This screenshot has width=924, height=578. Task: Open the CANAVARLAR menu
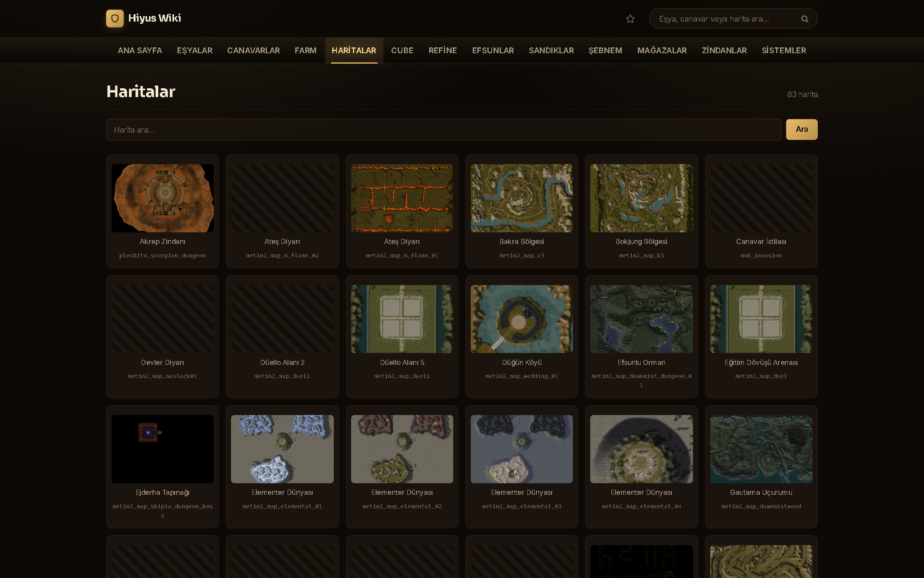point(253,50)
